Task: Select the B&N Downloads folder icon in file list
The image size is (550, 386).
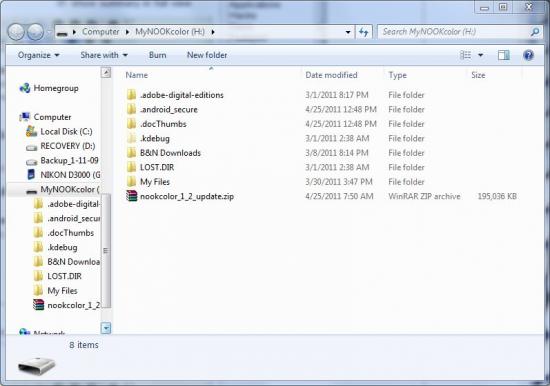Action: tap(132, 153)
